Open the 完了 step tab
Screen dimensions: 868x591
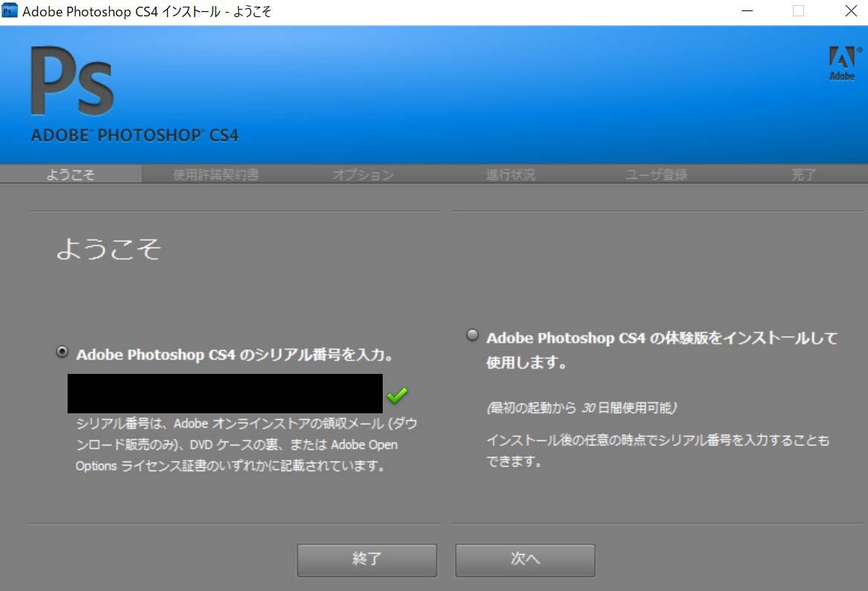point(803,175)
